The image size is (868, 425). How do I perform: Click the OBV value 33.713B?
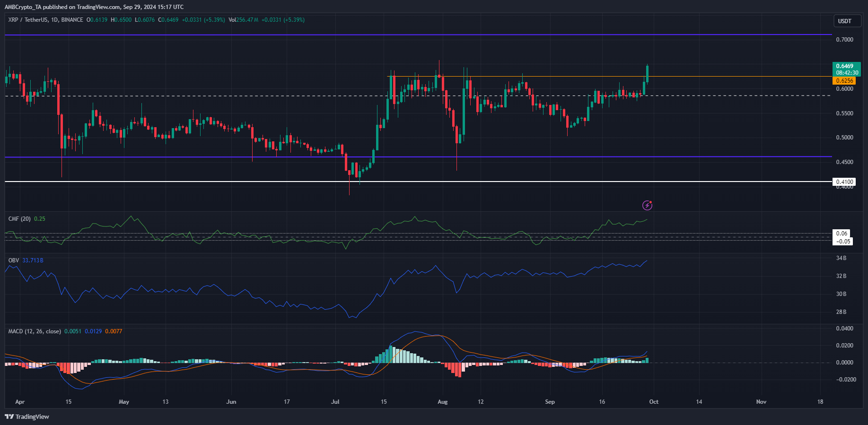33,260
